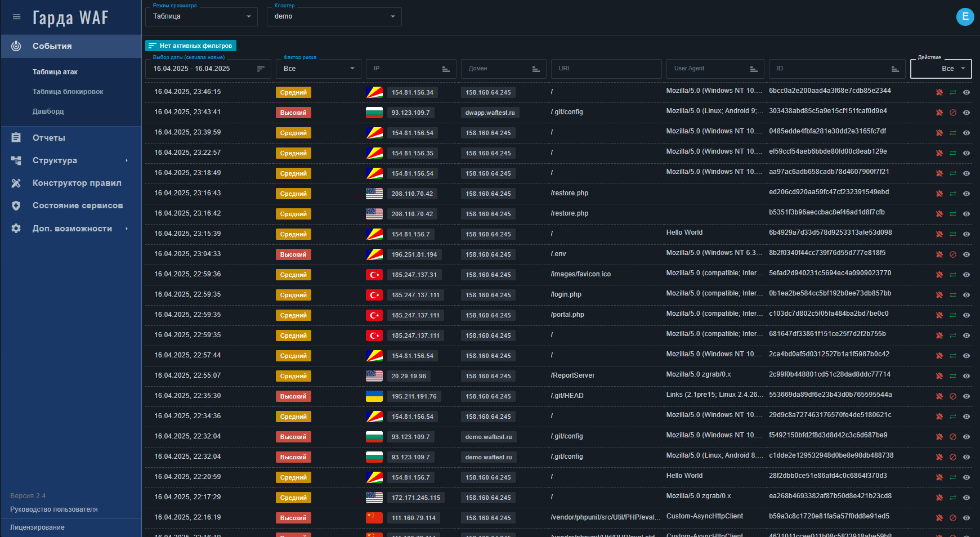Go to the Дашборд sidebar item

click(x=48, y=111)
